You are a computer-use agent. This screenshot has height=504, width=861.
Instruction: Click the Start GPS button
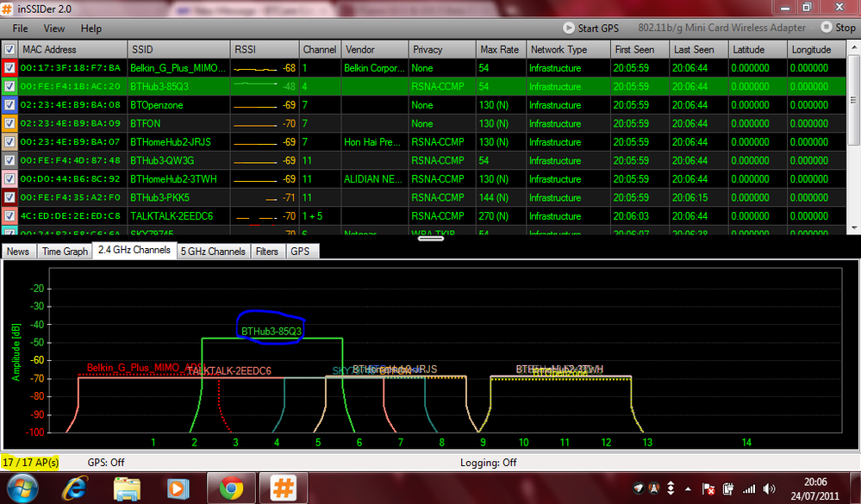coord(591,28)
